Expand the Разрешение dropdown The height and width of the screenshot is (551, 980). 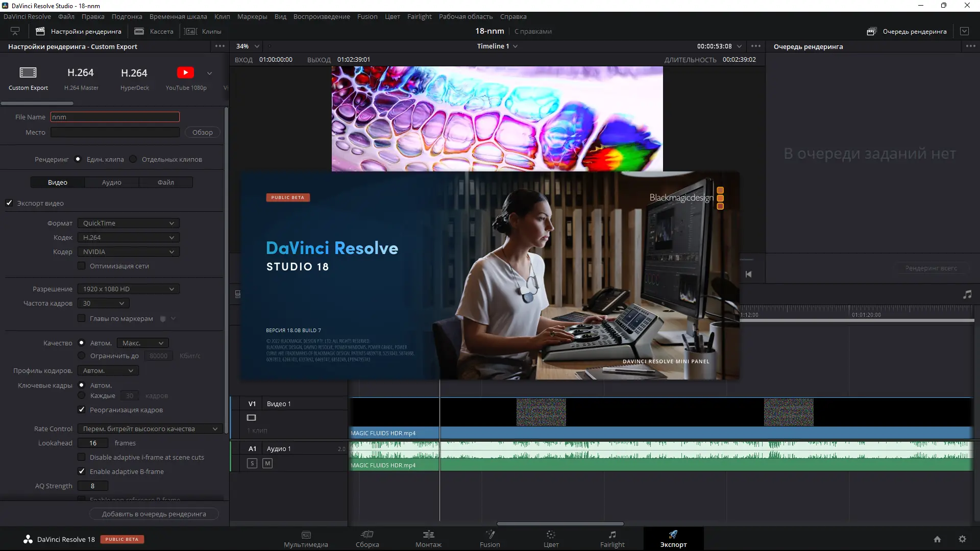click(x=128, y=289)
